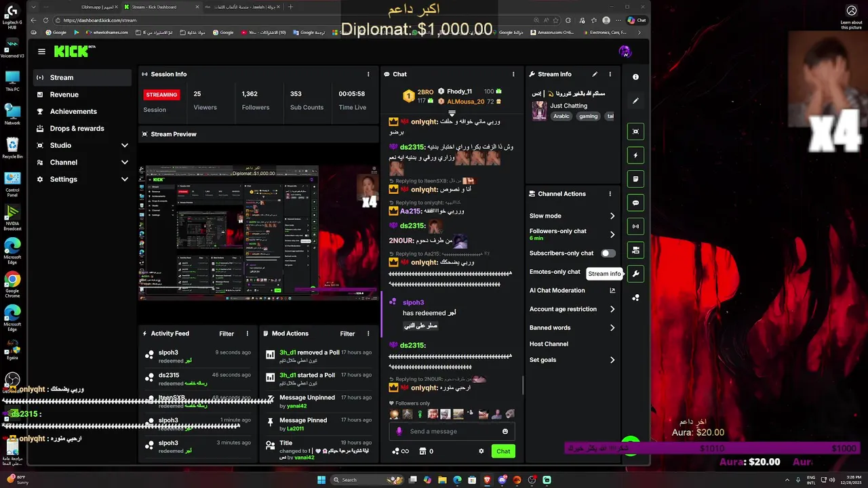Click the gaming tag

589,116
